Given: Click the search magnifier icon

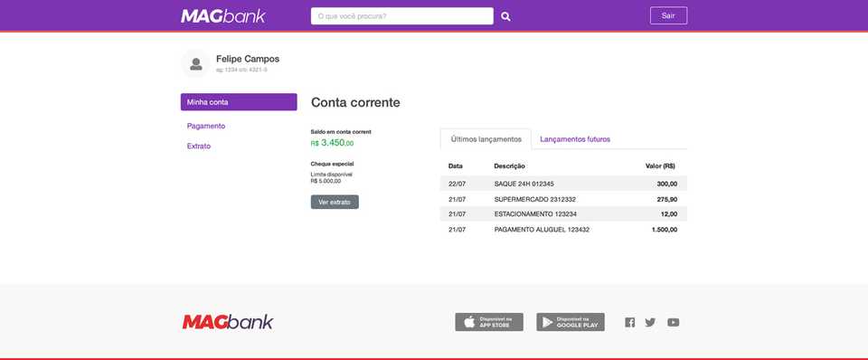Looking at the screenshot, I should 505,16.
